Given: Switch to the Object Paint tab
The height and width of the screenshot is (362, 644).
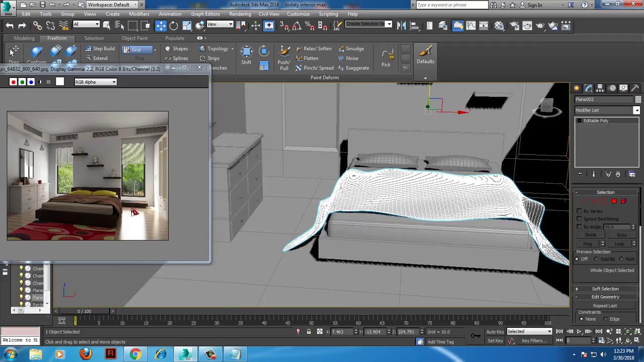Looking at the screenshot, I should click(134, 38).
